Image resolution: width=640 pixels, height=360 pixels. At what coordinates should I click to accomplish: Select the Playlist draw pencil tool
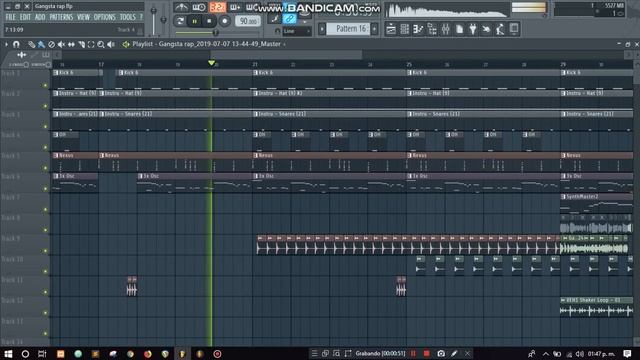click(x=31, y=44)
